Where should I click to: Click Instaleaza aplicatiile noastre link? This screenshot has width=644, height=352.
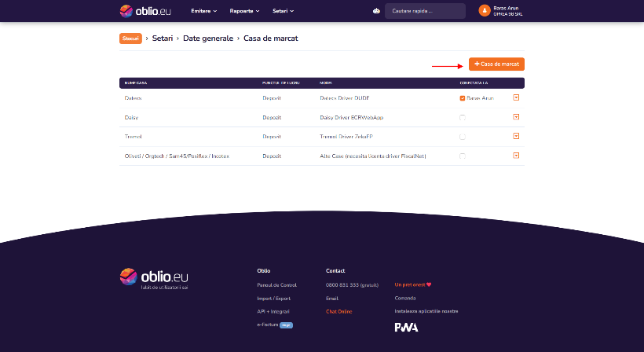pos(426,311)
